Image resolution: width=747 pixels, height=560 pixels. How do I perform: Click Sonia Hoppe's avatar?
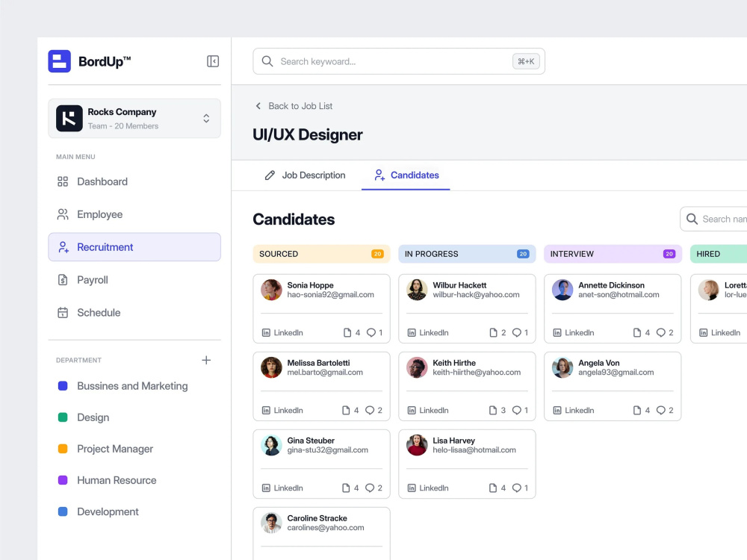(272, 290)
